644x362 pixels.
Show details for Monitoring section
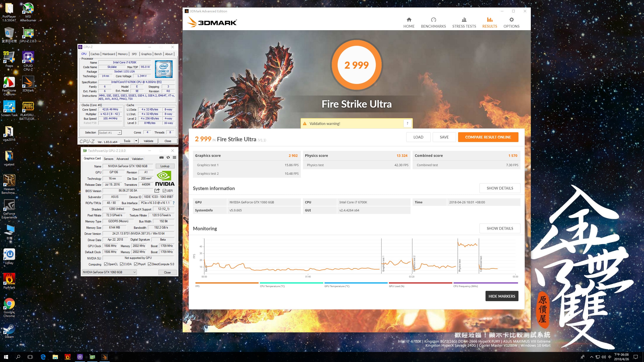point(500,229)
